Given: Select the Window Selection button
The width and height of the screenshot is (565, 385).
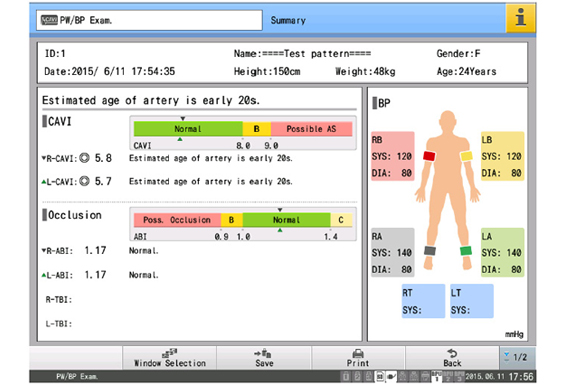Looking at the screenshot, I should click(170, 358).
